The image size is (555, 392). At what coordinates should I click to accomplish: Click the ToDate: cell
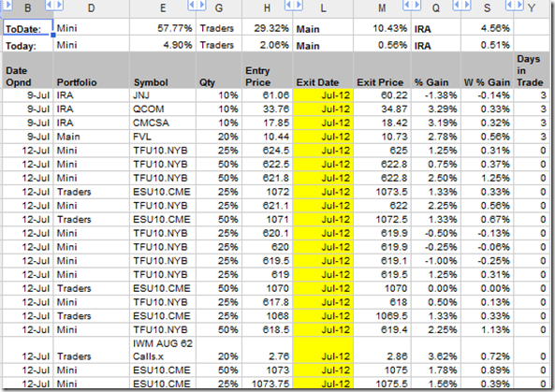coord(28,27)
